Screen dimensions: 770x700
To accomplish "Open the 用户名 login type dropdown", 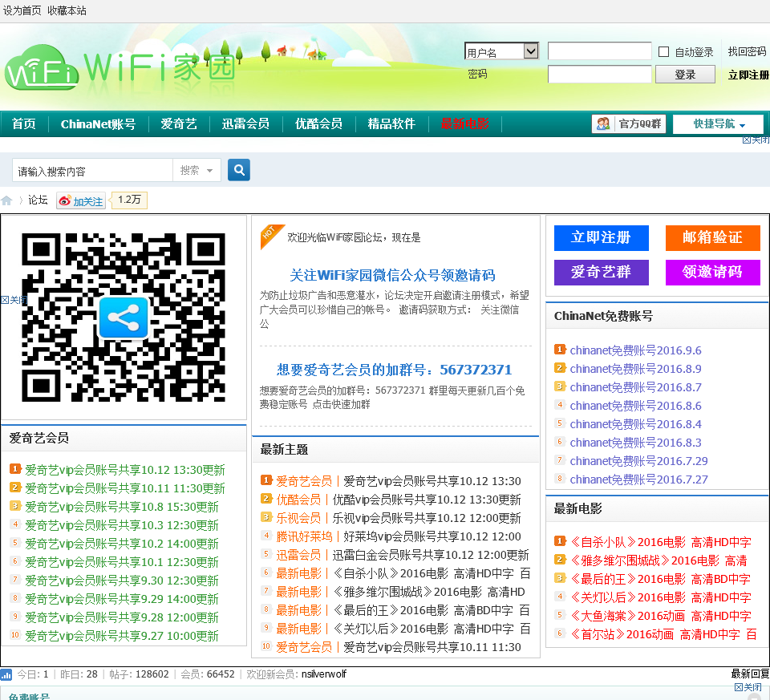I will (x=501, y=51).
